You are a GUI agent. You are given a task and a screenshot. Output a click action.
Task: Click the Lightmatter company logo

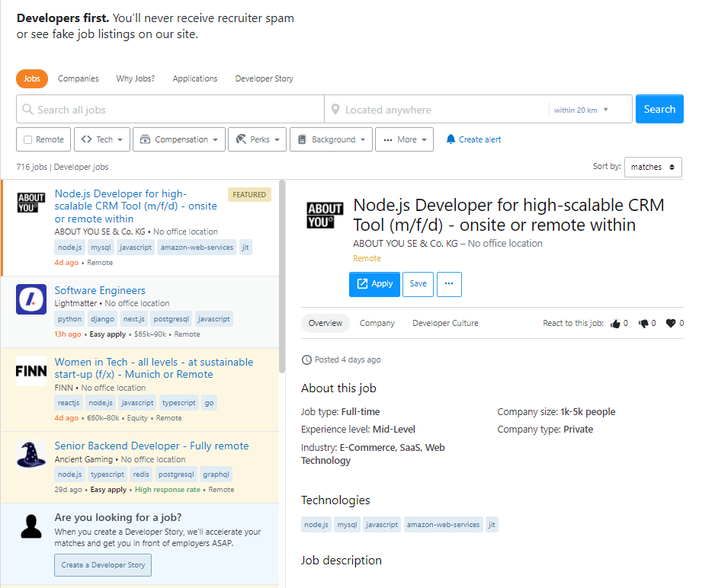click(x=31, y=299)
